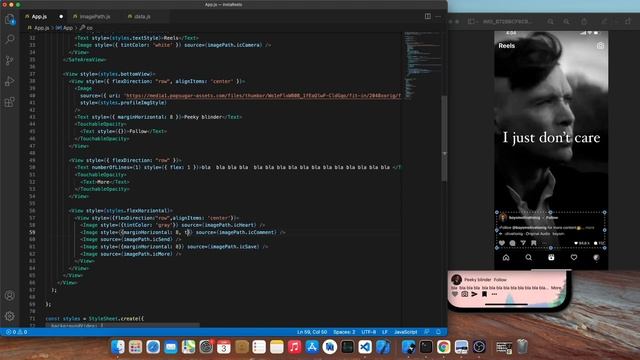Click 'const styles = StyleSheet.create' line

95,318
